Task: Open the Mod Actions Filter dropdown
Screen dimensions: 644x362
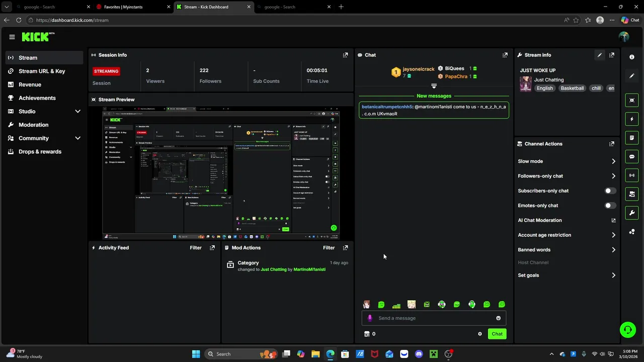Action: click(x=329, y=247)
